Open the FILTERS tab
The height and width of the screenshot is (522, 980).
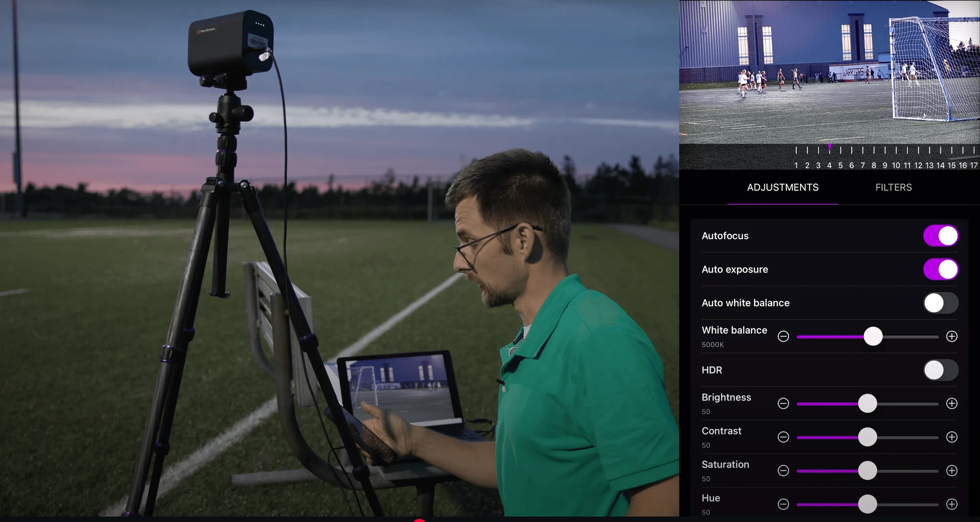click(893, 187)
